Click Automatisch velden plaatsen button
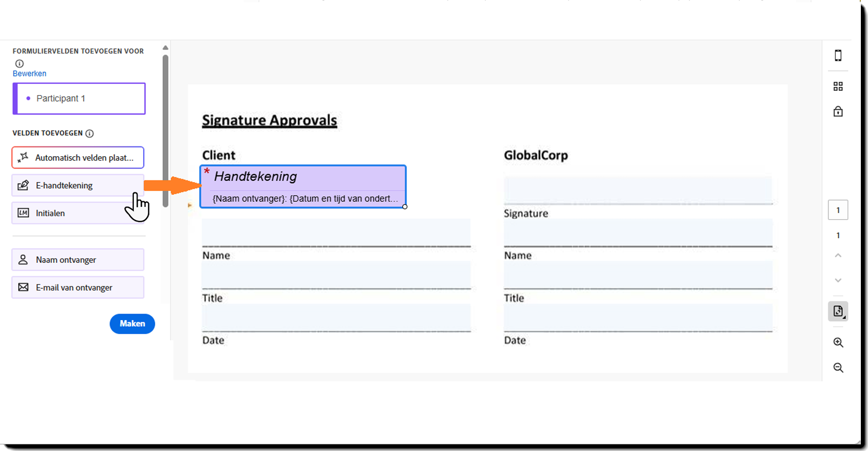The width and height of the screenshot is (868, 451). pos(78,158)
